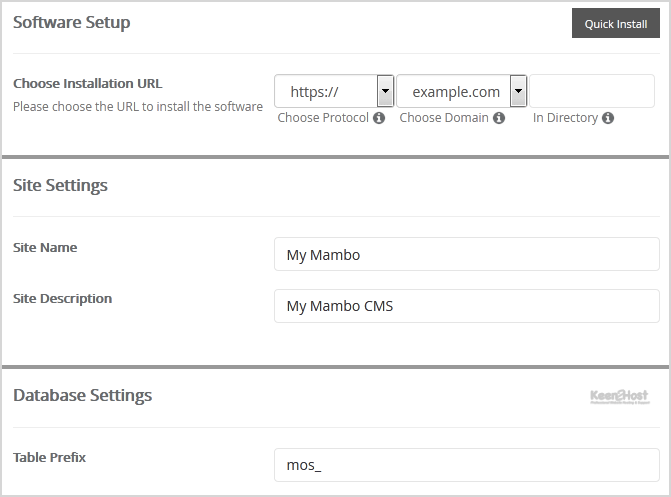Screen dimensions: 671x497
Task: Click info icon next to In Directory
Action: pyautogui.click(x=608, y=118)
